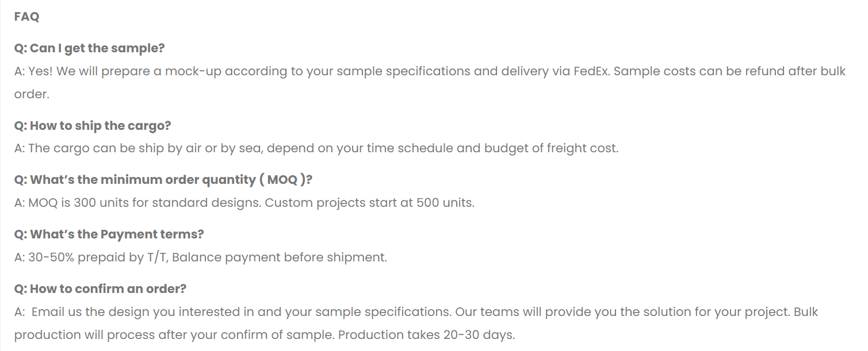868x351 pixels.
Task: Select the "Can I get the sample?" question
Action: (x=89, y=48)
